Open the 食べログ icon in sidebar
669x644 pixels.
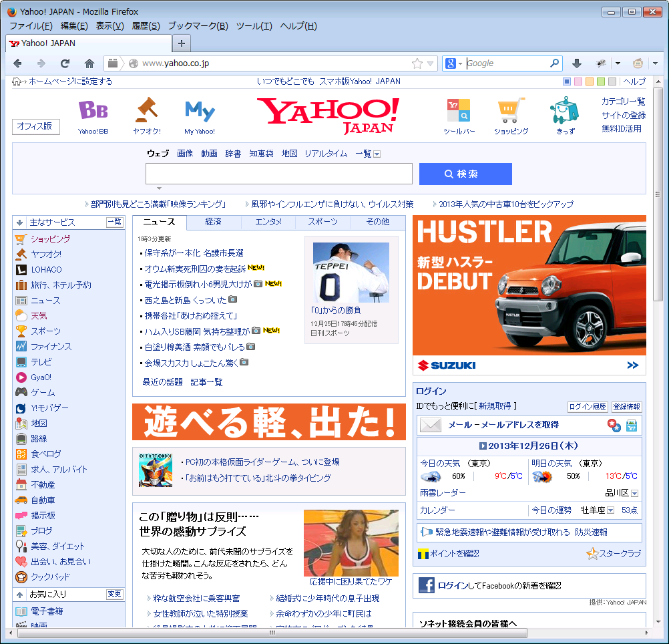(21, 454)
